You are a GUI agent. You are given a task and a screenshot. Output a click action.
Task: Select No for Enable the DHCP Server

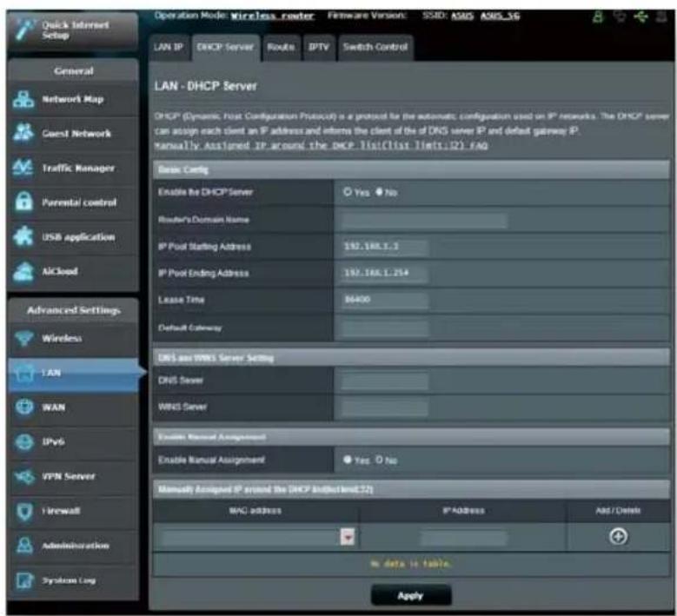(379, 192)
